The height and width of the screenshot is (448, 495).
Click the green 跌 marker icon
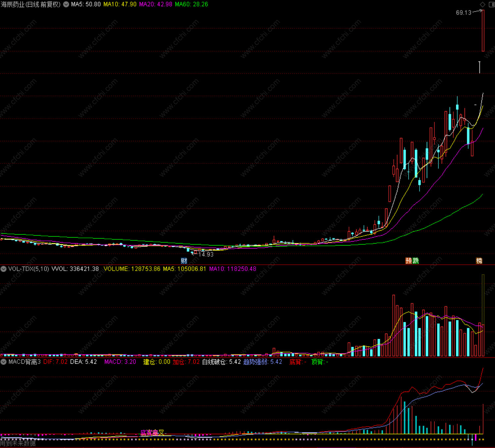point(416,261)
